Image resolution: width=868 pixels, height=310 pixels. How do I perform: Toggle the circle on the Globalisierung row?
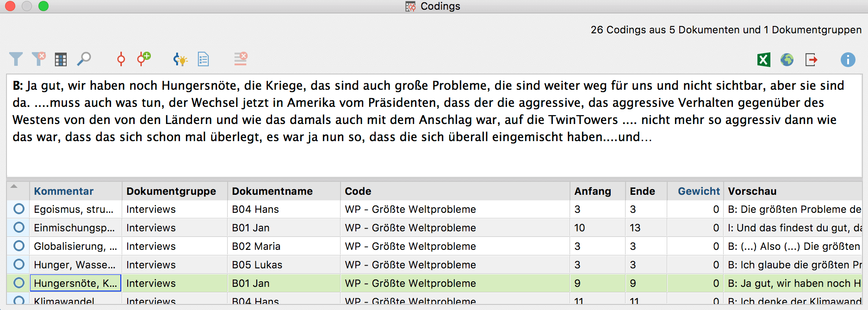19,246
